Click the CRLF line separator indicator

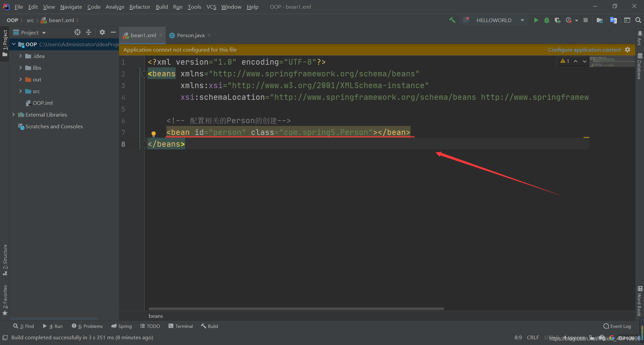(533, 337)
